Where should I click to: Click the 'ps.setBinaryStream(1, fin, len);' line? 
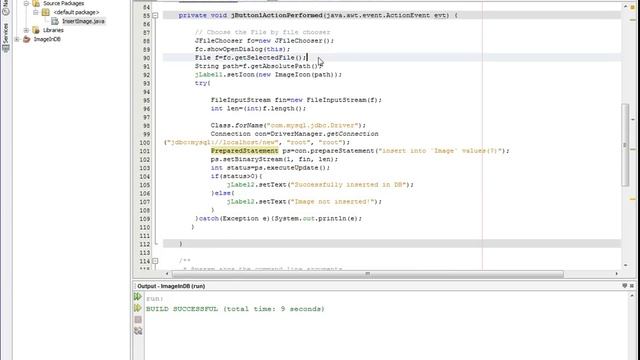pos(274,159)
